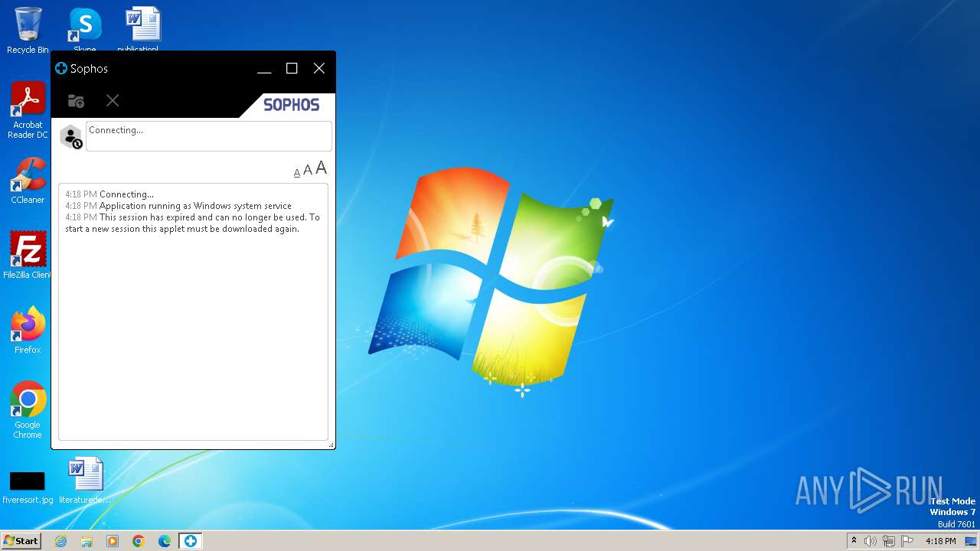The width and height of the screenshot is (980, 551).
Task: Select the smallest font size A
Action: 297,173
